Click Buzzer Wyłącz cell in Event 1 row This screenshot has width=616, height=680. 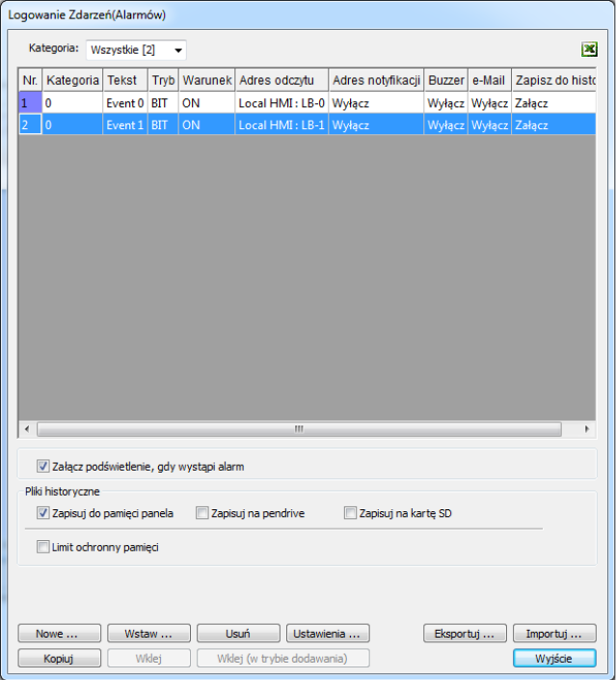[x=446, y=124]
